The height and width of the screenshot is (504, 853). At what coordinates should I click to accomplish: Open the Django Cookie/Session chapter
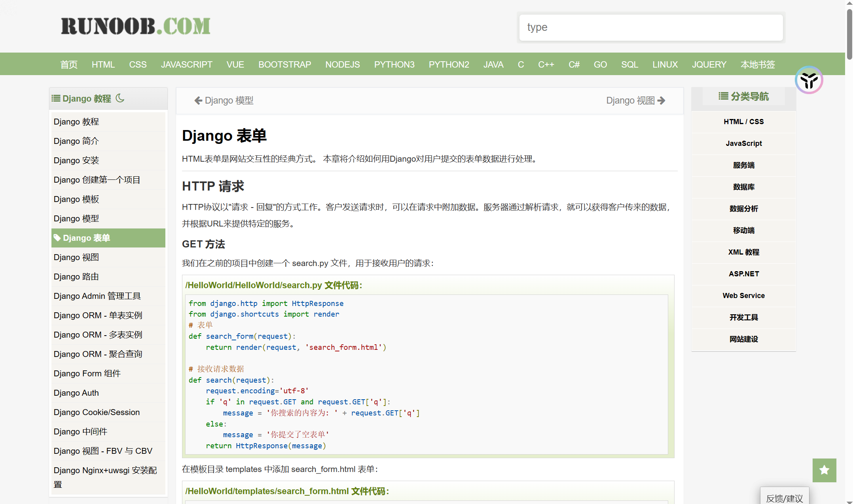(x=97, y=412)
